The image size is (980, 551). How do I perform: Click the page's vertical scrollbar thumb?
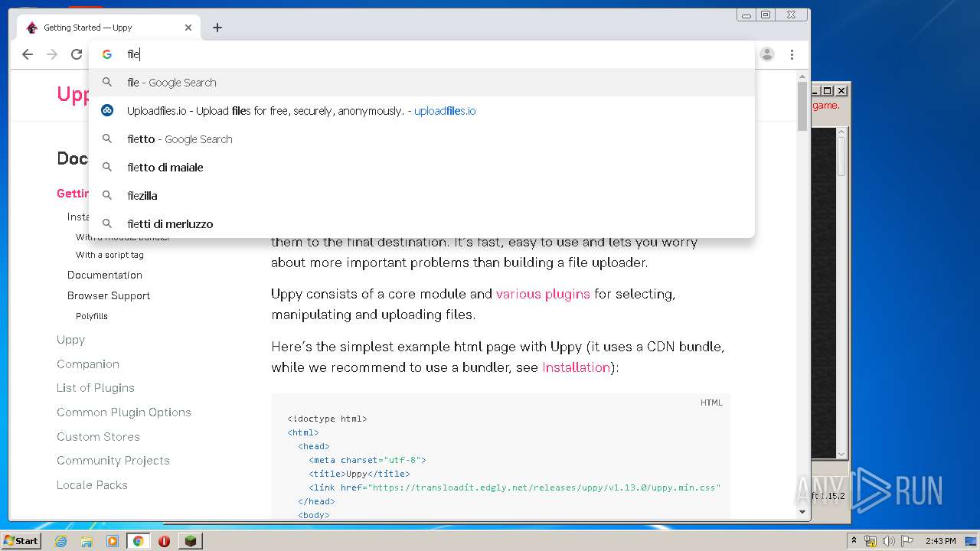click(x=802, y=106)
